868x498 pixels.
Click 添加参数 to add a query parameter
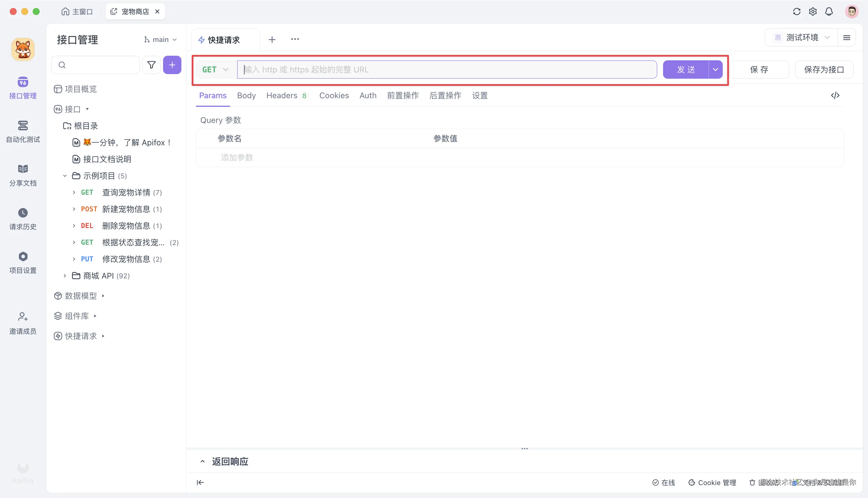click(237, 157)
